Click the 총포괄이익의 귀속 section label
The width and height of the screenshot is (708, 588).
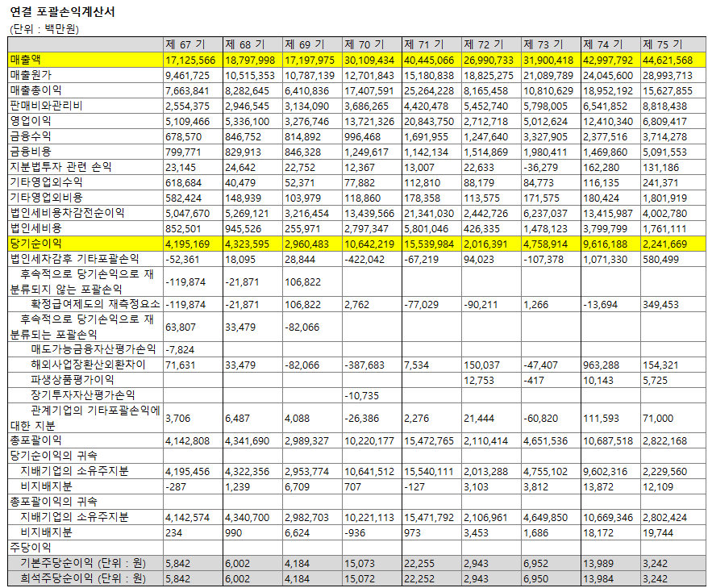pyautogui.click(x=53, y=503)
